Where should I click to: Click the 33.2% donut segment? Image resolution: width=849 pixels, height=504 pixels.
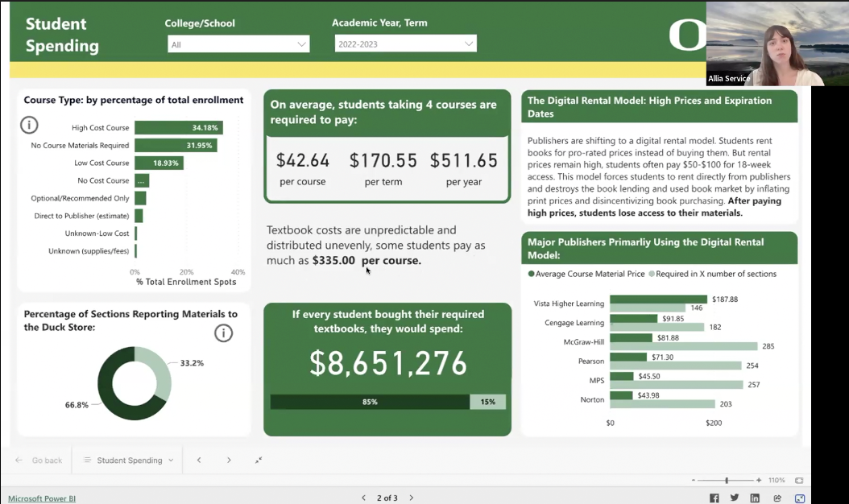pos(163,374)
